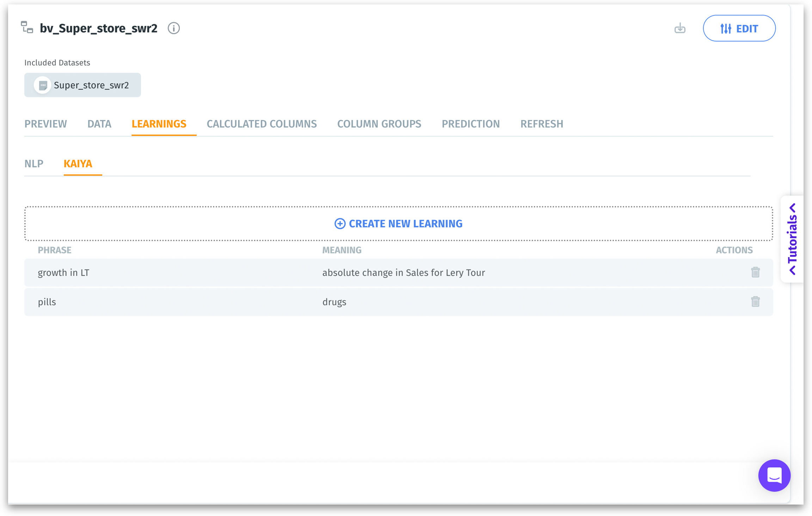Click the business view icon beside title
Image resolution: width=812 pixels, height=516 pixels.
pos(27,27)
